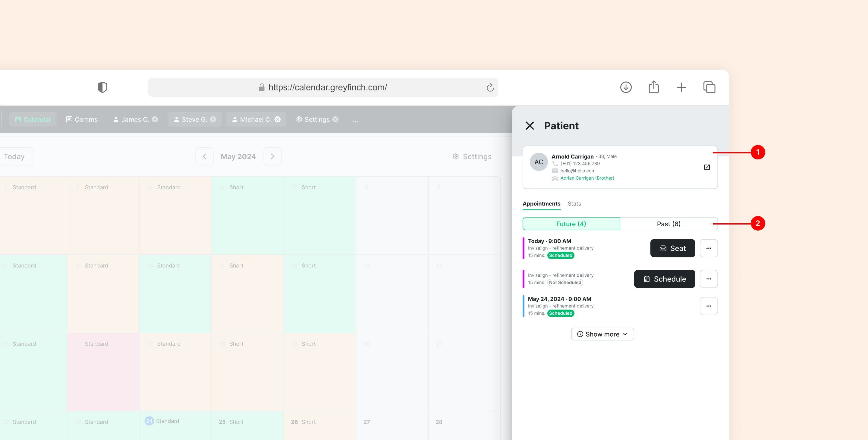
Task: Click the three-dot menu for unscheduled appointment
Action: pos(709,279)
